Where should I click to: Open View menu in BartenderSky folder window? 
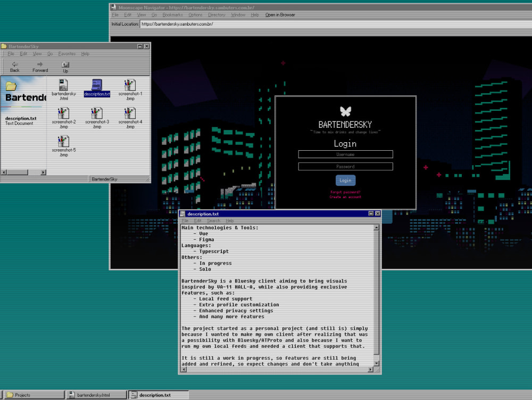click(37, 54)
